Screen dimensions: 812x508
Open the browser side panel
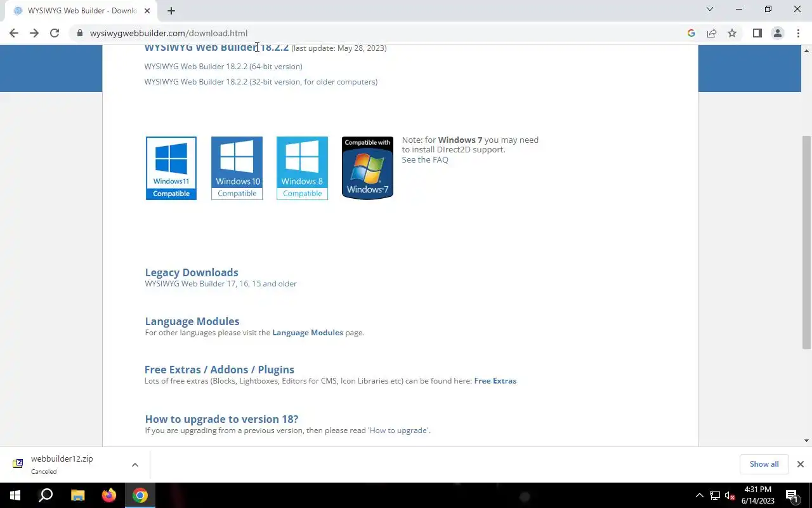coord(757,33)
